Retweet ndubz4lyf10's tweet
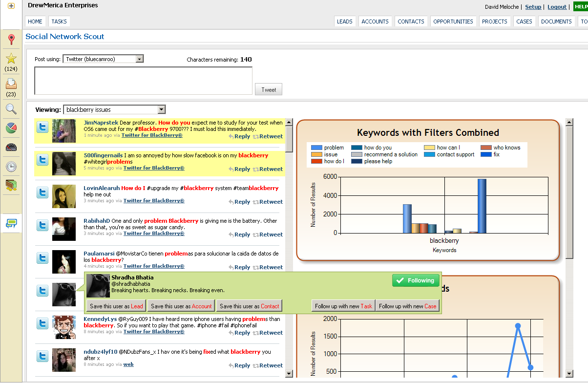Screen dimensions: 588x383 click(268, 365)
